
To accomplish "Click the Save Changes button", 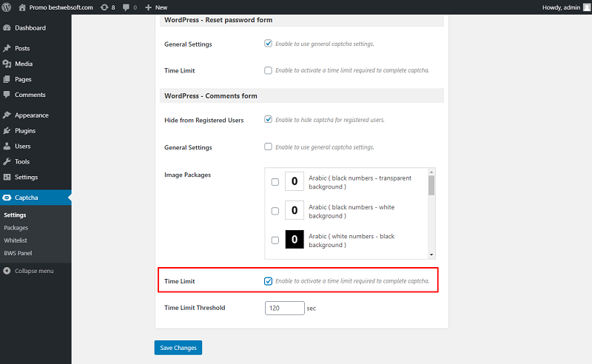I will [x=178, y=348].
